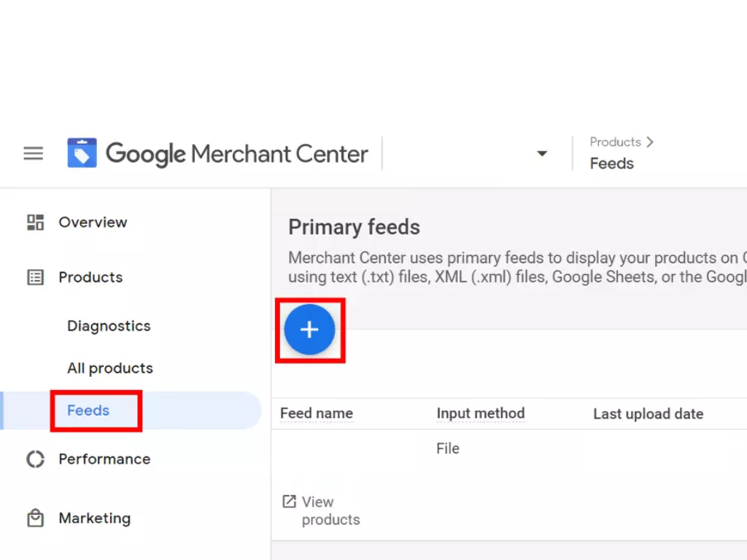The image size is (747, 560).
Task: Sort by Input method column header
Action: click(481, 413)
